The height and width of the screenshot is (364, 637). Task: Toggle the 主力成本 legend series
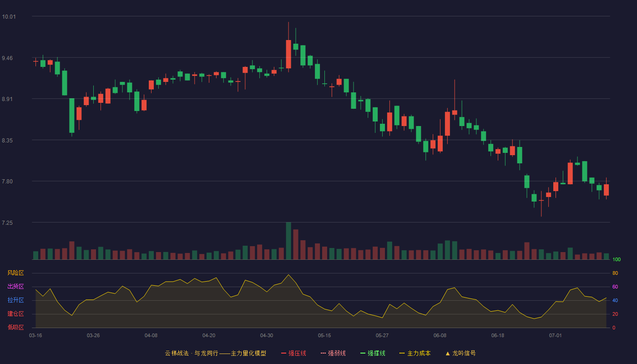pos(415,353)
